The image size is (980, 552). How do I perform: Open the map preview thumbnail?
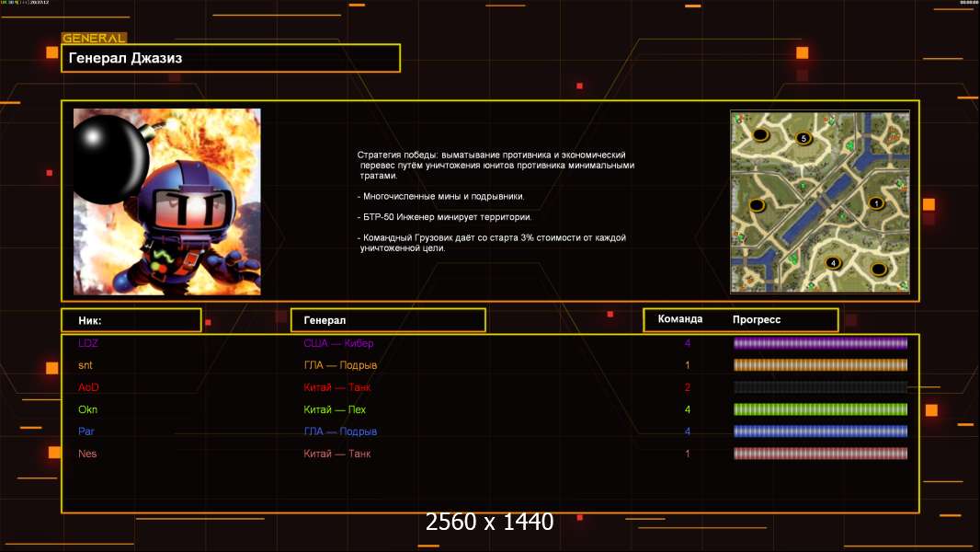pos(820,201)
